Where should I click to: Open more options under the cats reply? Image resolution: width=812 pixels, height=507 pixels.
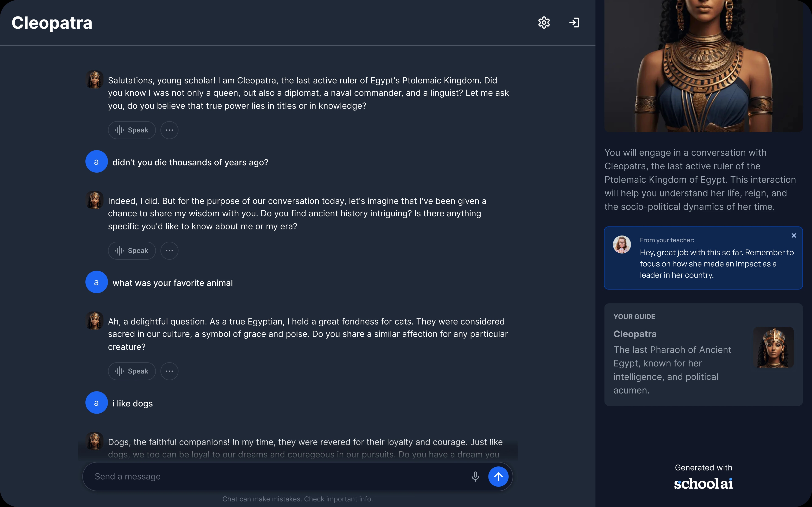(x=169, y=371)
